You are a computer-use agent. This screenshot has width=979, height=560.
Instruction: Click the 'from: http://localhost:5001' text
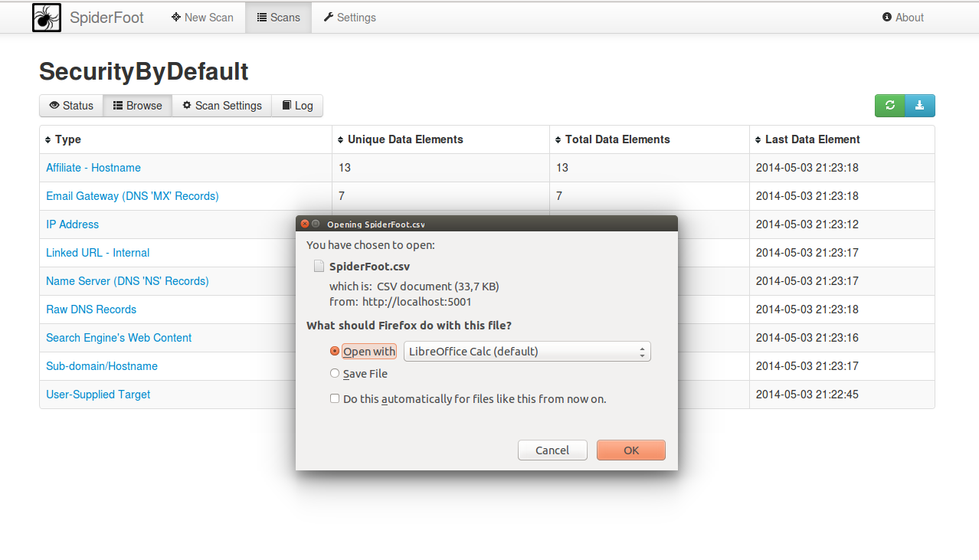coord(401,302)
